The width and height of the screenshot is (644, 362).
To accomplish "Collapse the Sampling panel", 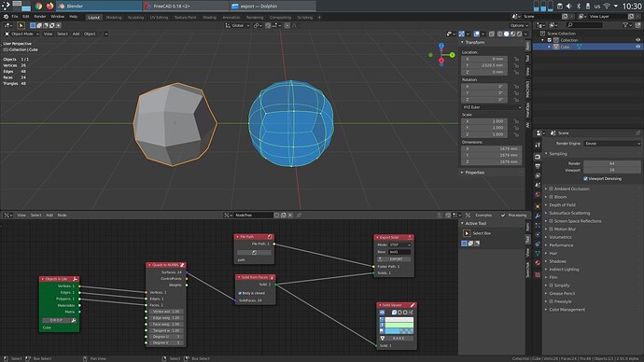I will pyautogui.click(x=558, y=154).
